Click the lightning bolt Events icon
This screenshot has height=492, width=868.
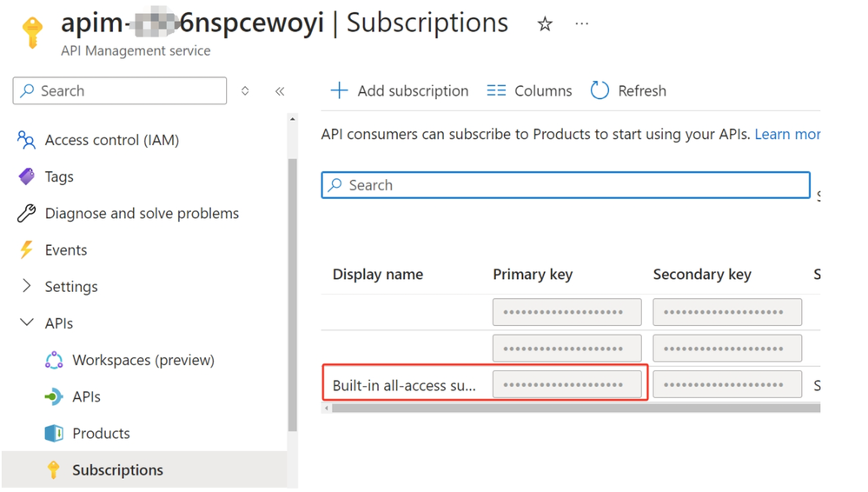point(26,249)
